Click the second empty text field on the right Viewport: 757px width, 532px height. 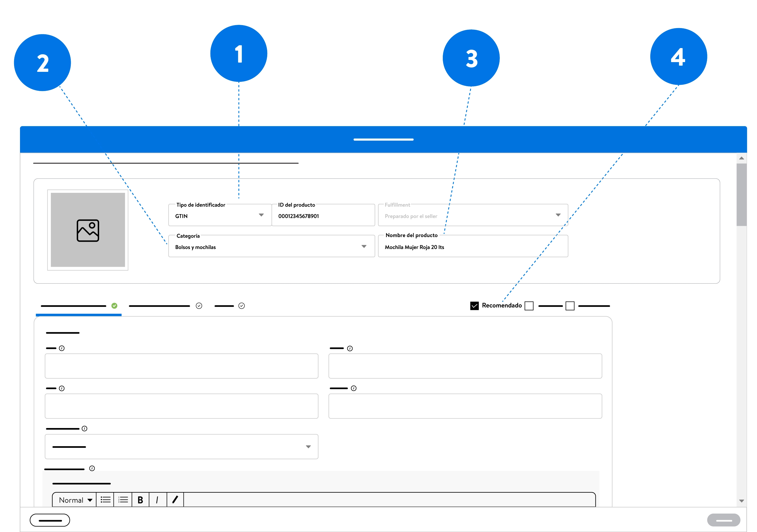pyautogui.click(x=465, y=406)
